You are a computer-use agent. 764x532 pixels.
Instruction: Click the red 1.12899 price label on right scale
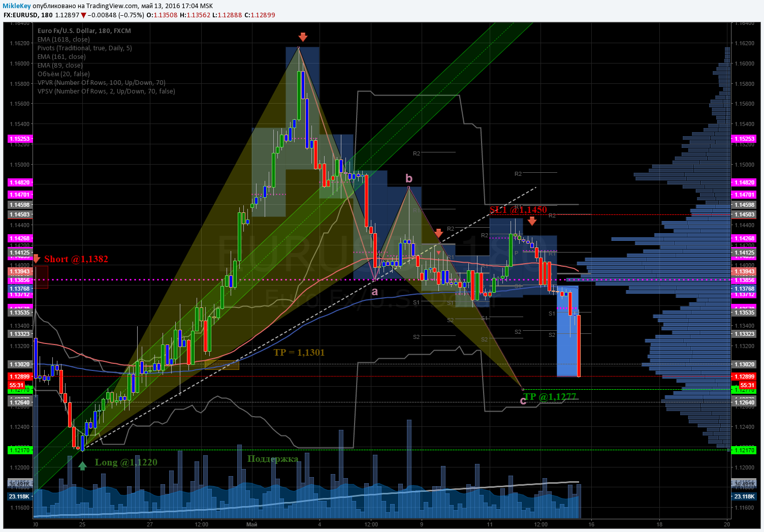coord(744,377)
